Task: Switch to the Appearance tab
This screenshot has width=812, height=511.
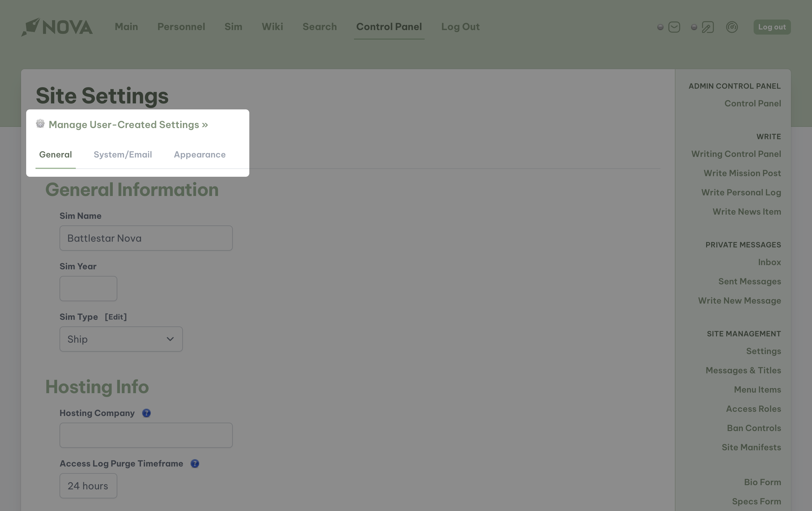Action: pos(200,155)
